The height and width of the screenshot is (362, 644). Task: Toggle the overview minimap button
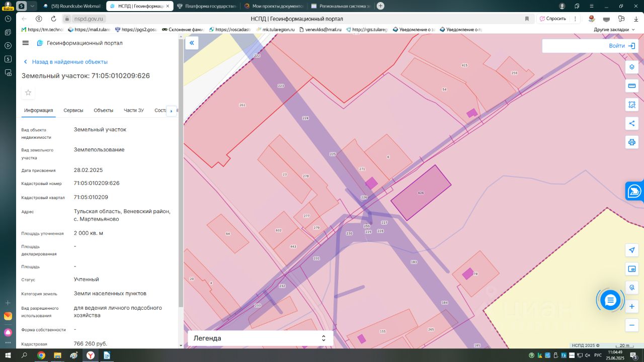pyautogui.click(x=632, y=269)
